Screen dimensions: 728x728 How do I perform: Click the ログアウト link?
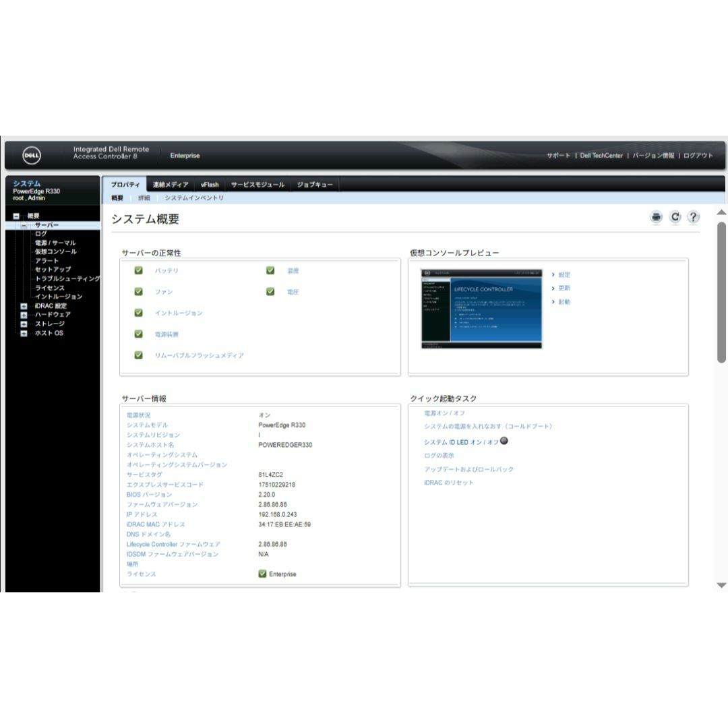[x=698, y=156]
